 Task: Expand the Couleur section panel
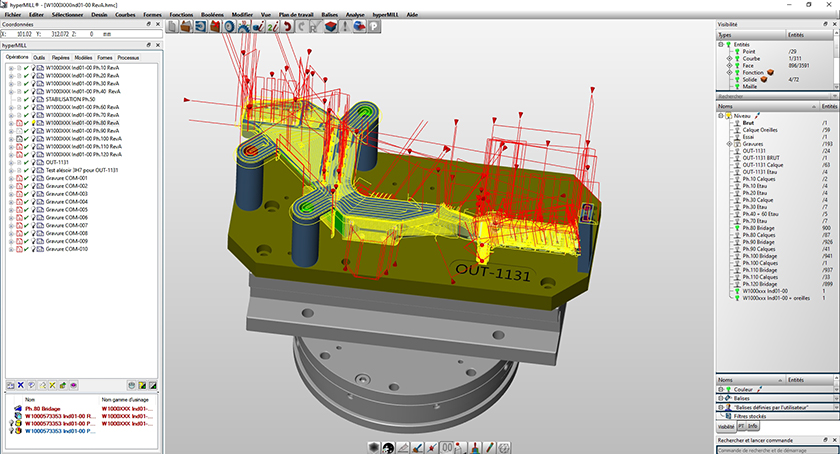click(723, 388)
